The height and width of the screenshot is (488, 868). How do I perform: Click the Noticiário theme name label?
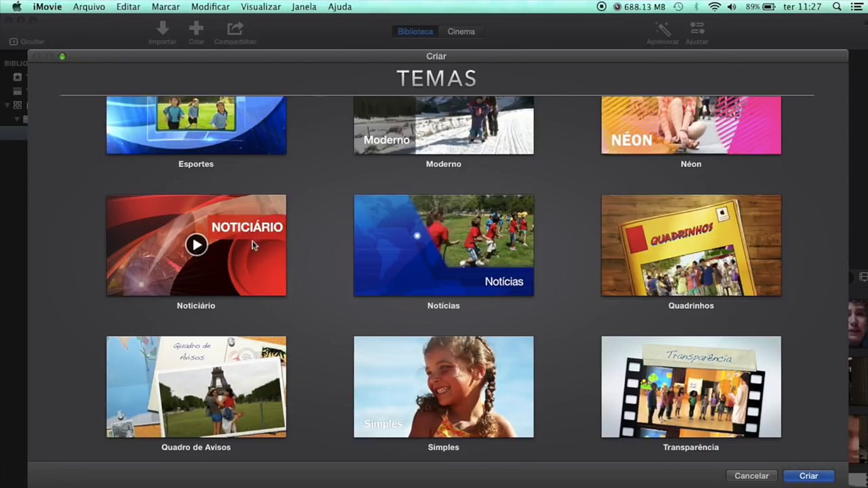pyautogui.click(x=196, y=306)
